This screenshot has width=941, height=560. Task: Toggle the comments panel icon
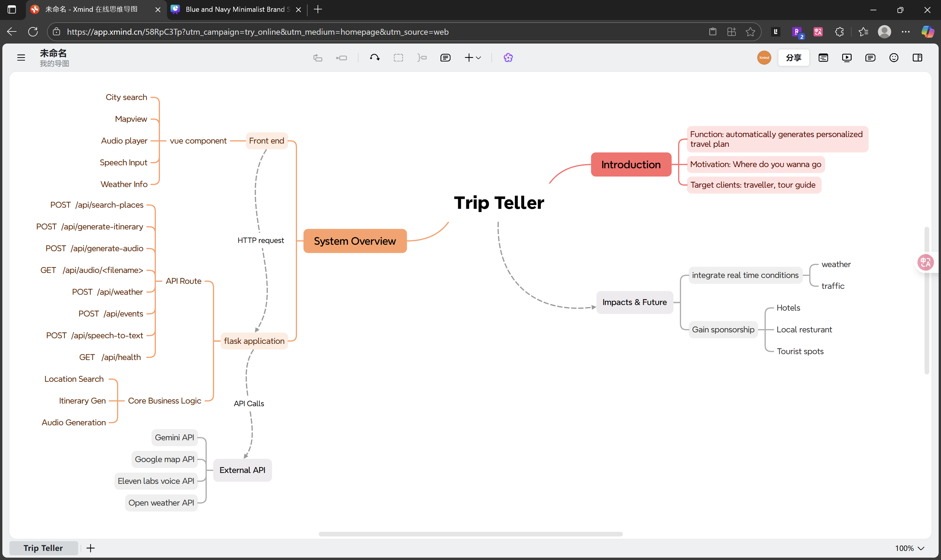870,58
